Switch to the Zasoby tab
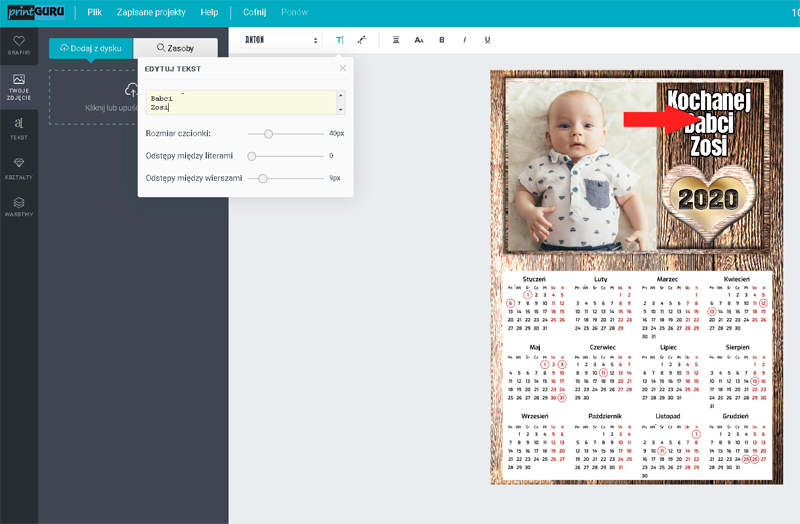800x524 pixels. coord(175,48)
